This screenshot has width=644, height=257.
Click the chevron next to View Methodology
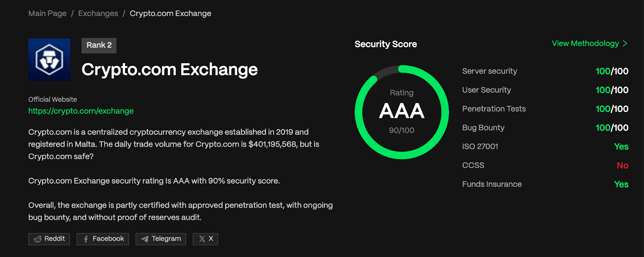(625, 43)
